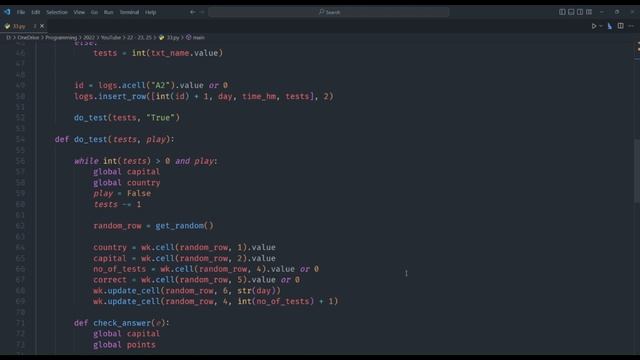Click 'correct = wk.cell(random_row, 5)' line
Image resolution: width=640 pixels, height=360 pixels.
[196, 280]
